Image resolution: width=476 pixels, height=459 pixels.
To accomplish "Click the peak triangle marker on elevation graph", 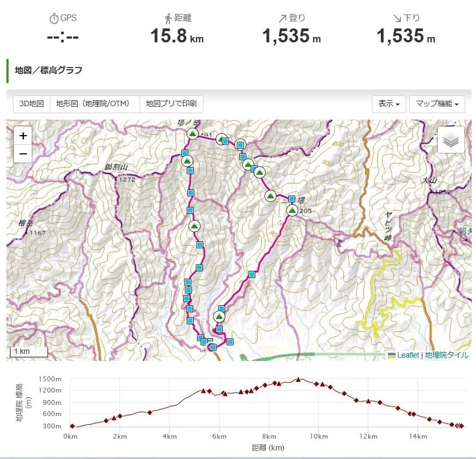I will click(x=298, y=380).
